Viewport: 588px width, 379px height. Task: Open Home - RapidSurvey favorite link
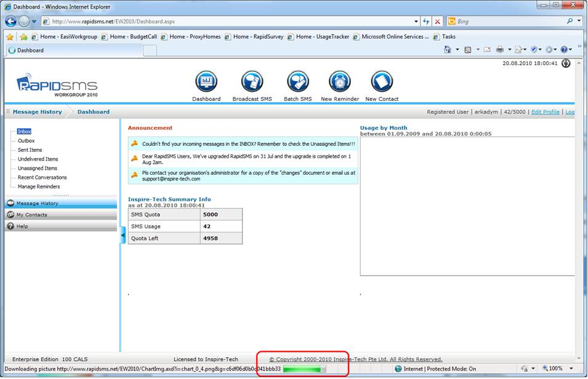(254, 37)
